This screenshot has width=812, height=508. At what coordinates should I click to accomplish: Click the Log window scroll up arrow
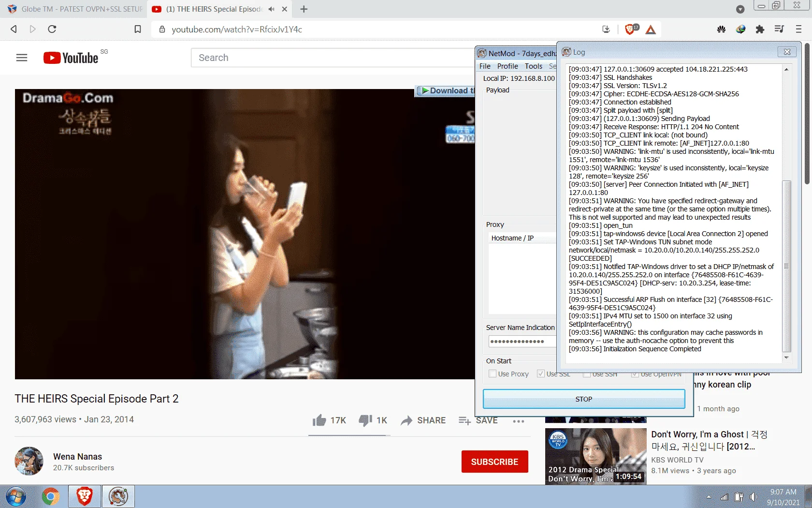[x=786, y=69]
